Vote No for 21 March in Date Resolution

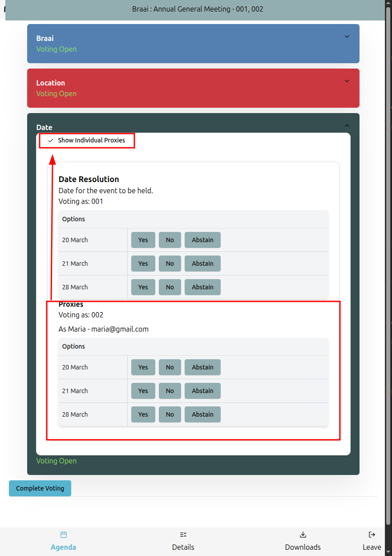tap(170, 263)
